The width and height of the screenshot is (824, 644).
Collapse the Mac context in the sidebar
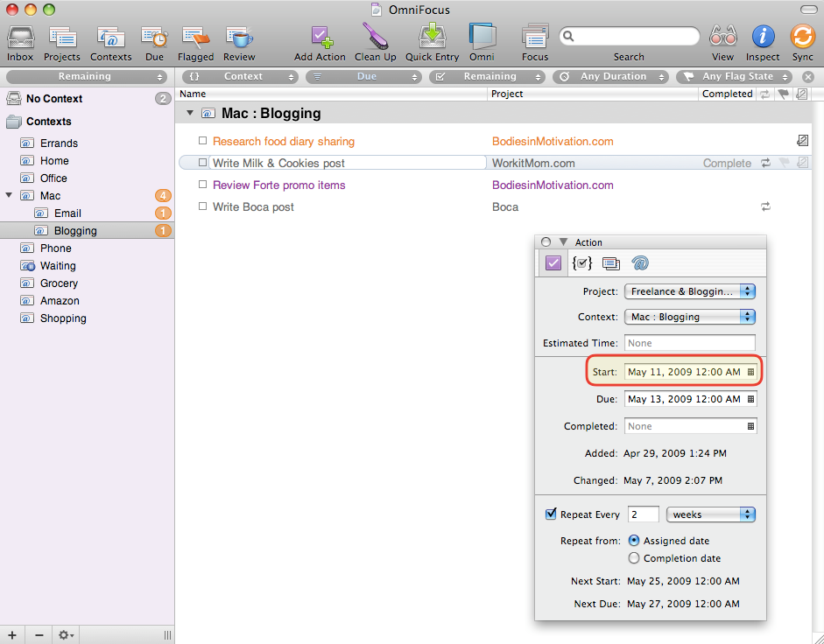point(9,195)
